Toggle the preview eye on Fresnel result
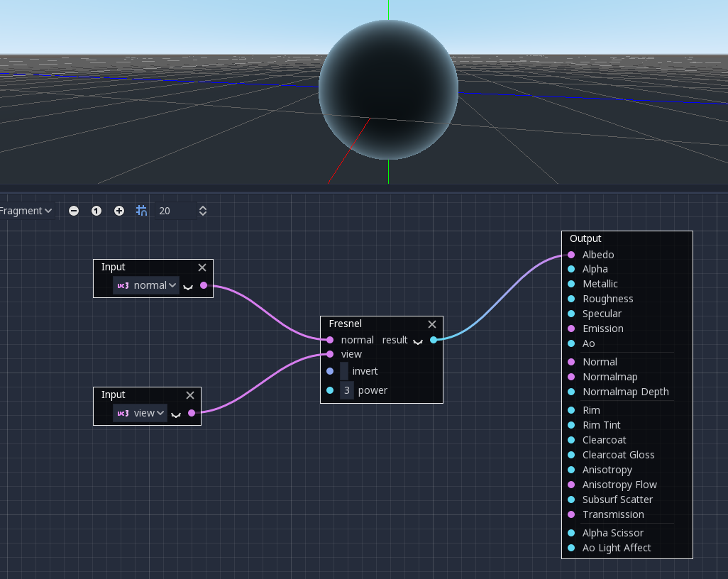This screenshot has width=728, height=579. click(418, 341)
